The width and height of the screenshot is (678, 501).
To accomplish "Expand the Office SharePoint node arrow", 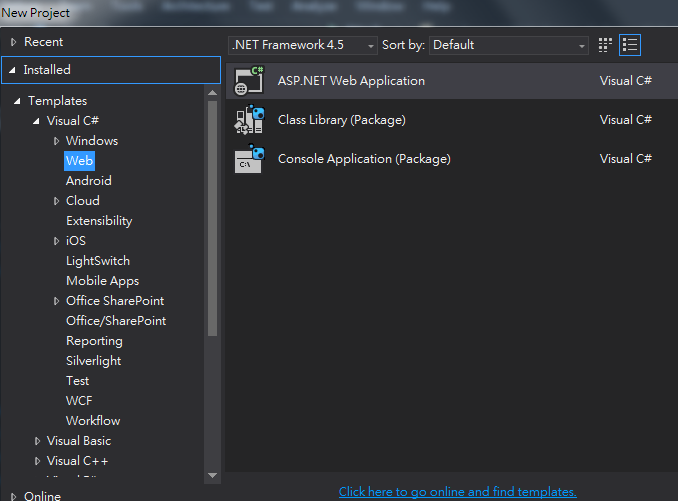I will tap(56, 301).
